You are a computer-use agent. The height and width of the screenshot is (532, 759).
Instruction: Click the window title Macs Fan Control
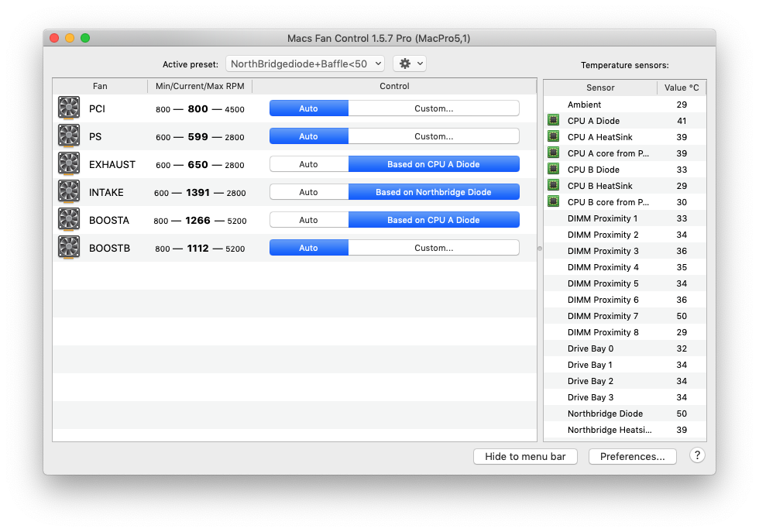(379, 38)
